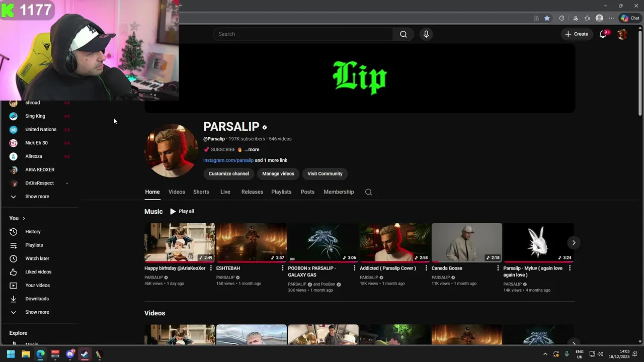
Task: Click the YouTube search input field
Action: click(303, 34)
